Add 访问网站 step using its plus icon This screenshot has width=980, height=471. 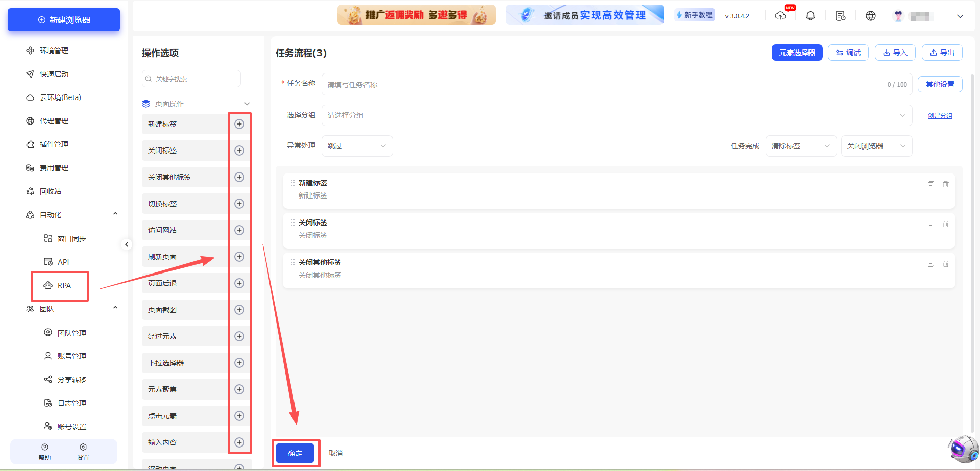pos(239,230)
